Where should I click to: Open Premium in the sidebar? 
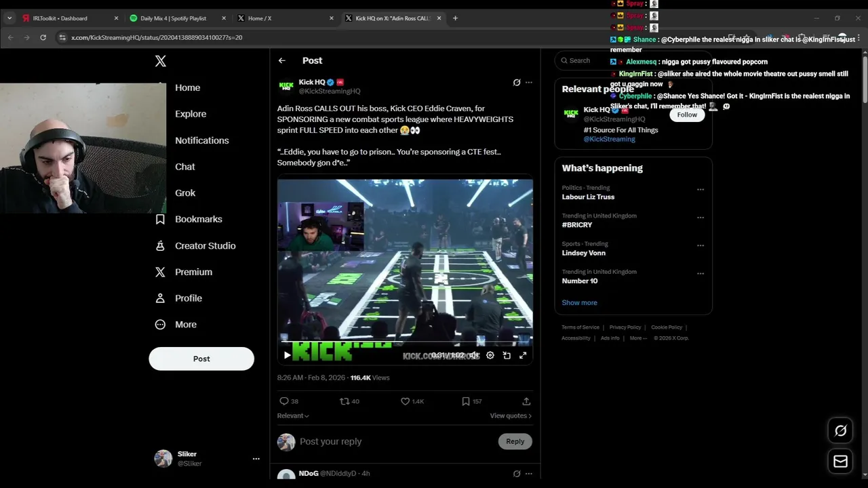(184, 272)
